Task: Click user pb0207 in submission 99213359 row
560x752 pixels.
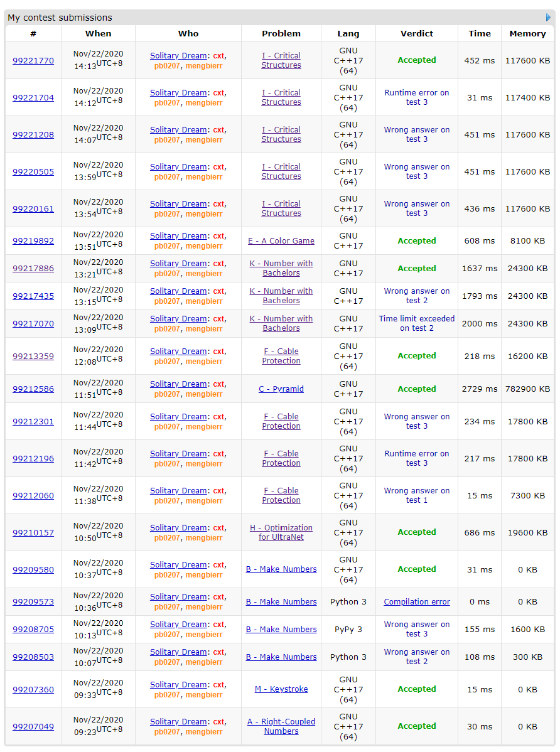Action: [x=167, y=362]
